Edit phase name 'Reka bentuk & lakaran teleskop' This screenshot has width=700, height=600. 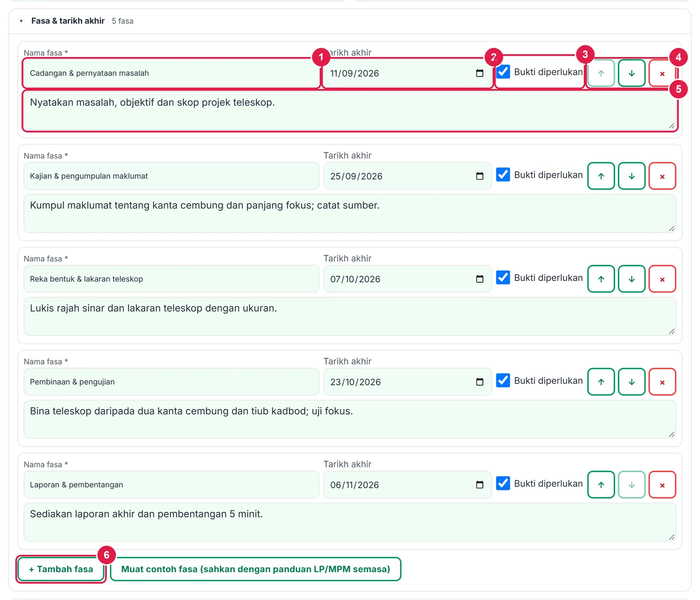(171, 279)
